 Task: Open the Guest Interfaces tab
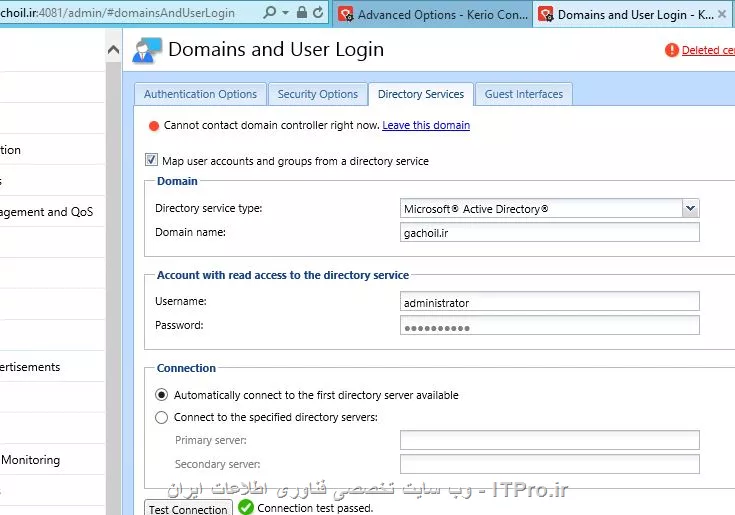pos(524,94)
